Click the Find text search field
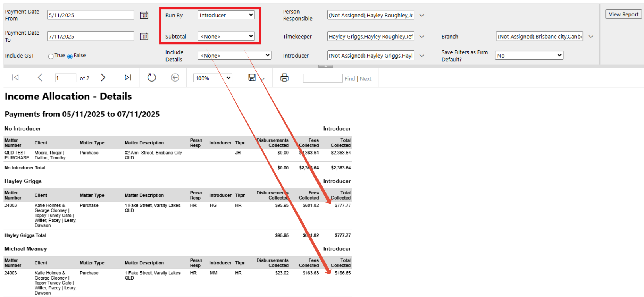Screen dimensions: 644x297 pyautogui.click(x=322, y=78)
